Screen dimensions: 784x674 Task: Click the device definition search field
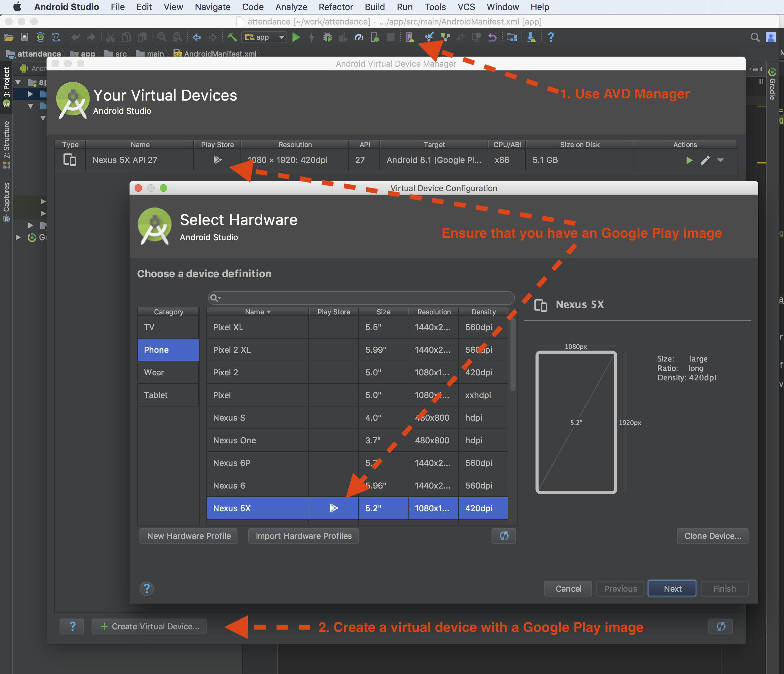tap(362, 298)
